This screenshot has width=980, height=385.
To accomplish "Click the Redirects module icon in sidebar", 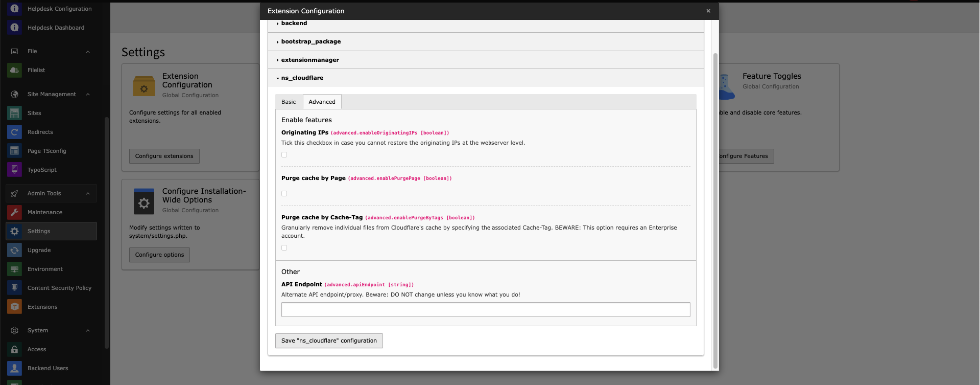I will pos(14,132).
